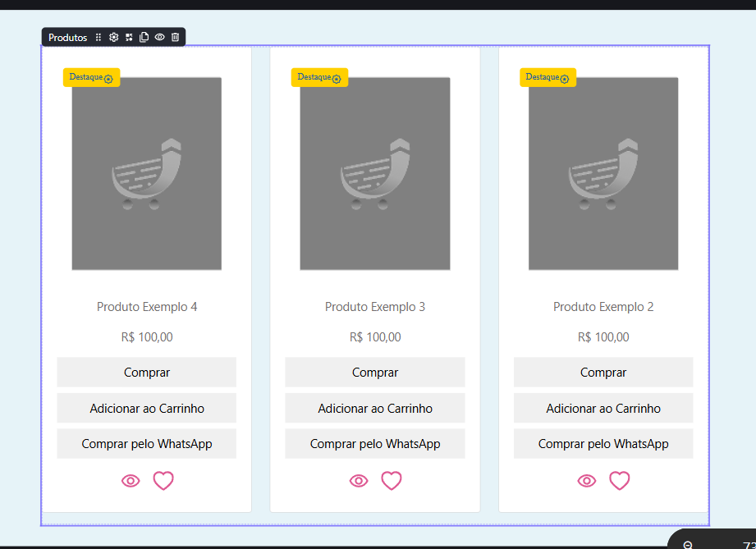Duplicate the Produtos section
Viewport: 756px width, 549px height.
coord(144,38)
